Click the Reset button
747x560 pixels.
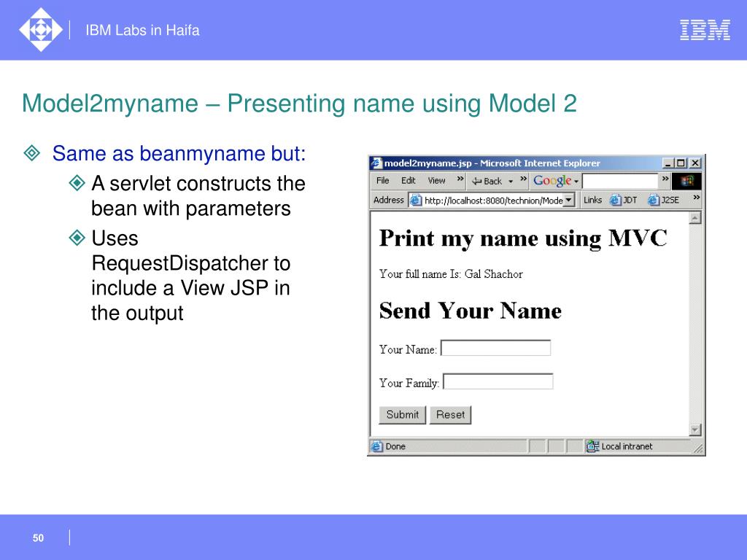pyautogui.click(x=450, y=415)
